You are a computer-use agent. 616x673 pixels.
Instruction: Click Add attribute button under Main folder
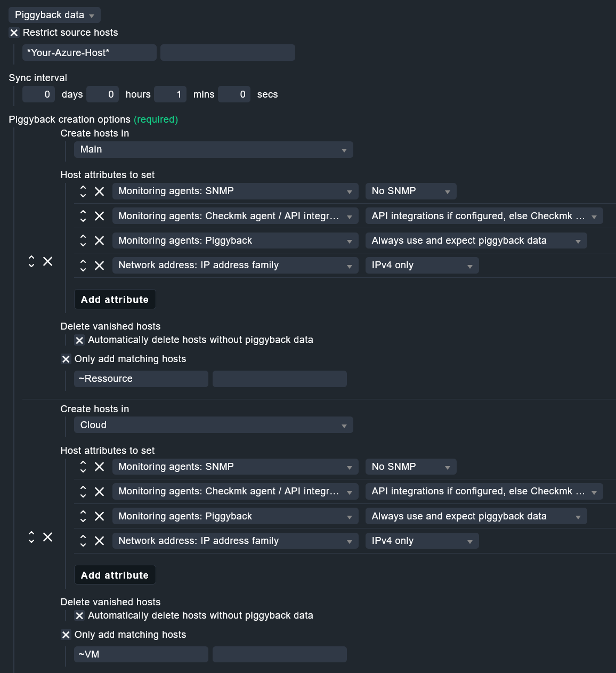point(115,300)
